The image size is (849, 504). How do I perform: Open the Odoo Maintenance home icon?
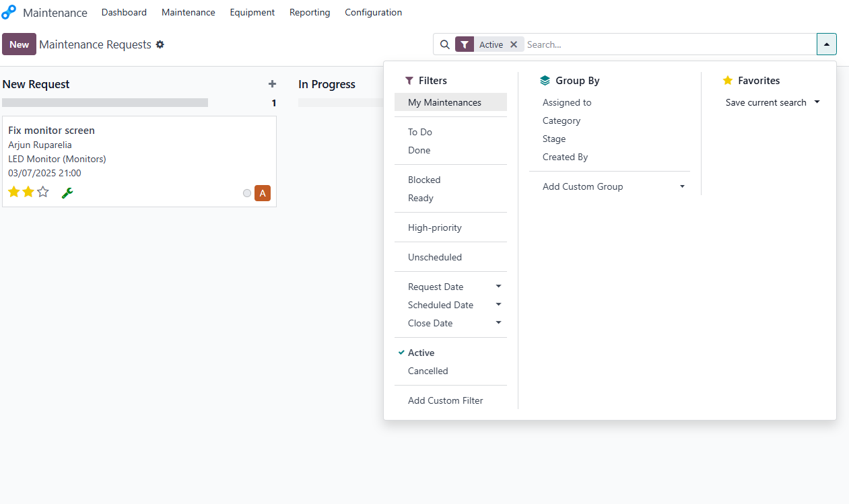(9, 11)
